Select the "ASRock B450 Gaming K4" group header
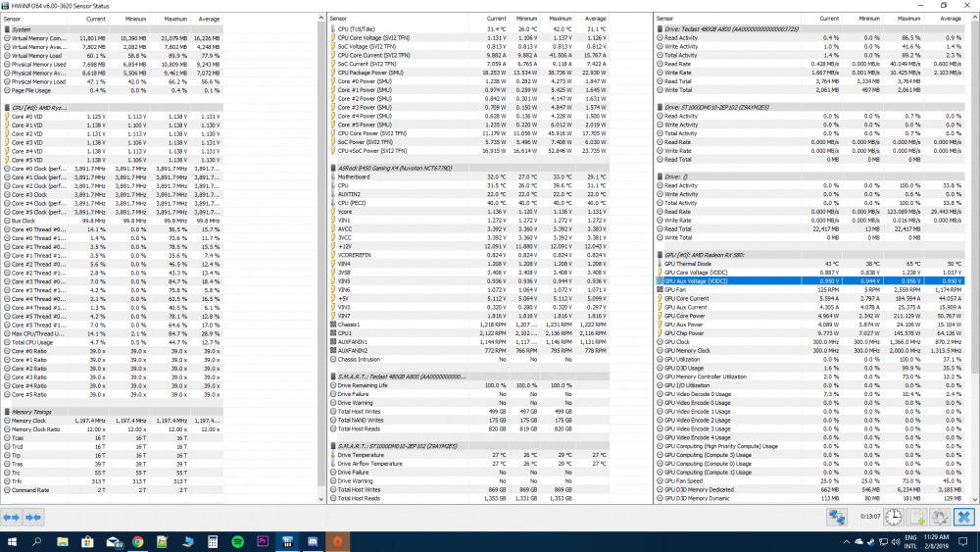This screenshot has height=552, width=980. point(468,169)
